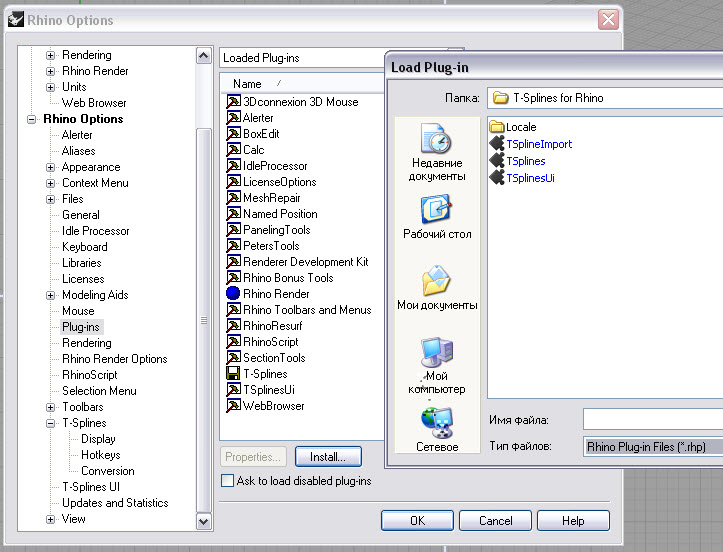Screen dimensions: 723x552
Task: Click the PanelingTools plug-in icon
Action: tap(233, 230)
